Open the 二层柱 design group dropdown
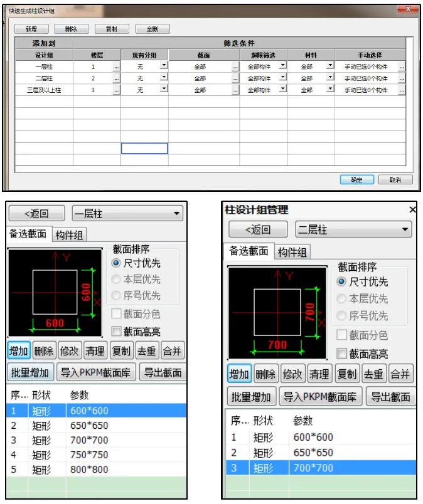 (353, 229)
